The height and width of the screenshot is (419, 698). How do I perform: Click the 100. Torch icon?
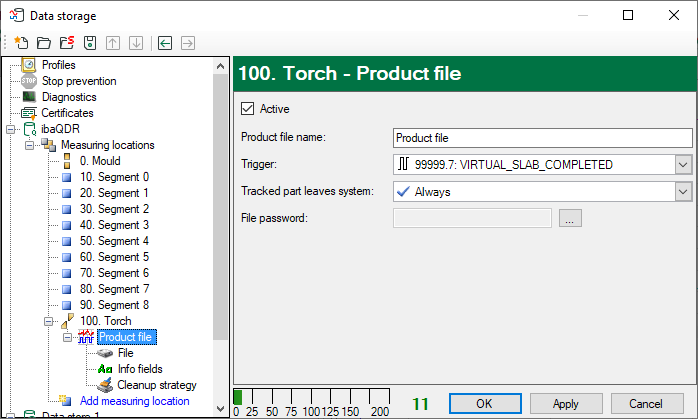pos(68,321)
